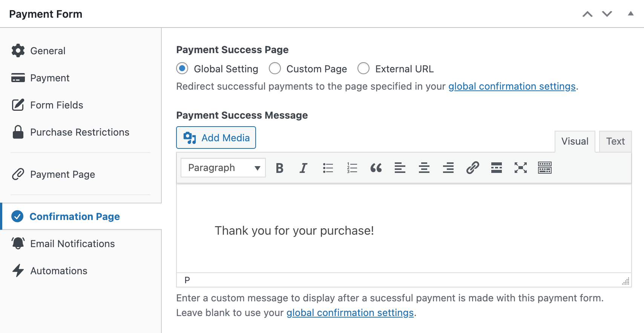Move the Payment Form panel down
This screenshot has width=644, height=333.
click(x=607, y=14)
